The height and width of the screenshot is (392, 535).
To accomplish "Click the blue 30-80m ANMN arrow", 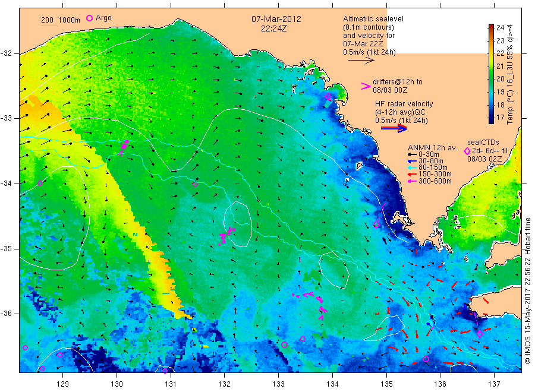I will (413, 161).
